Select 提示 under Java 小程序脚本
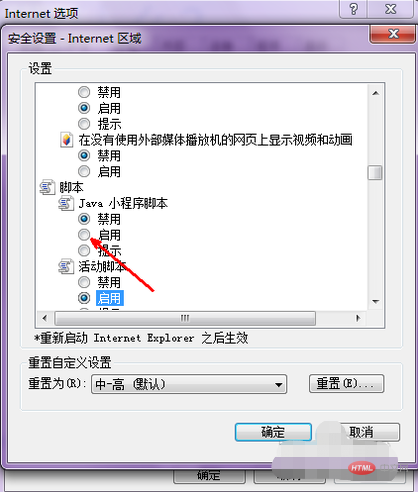The width and height of the screenshot is (418, 492). point(84,250)
